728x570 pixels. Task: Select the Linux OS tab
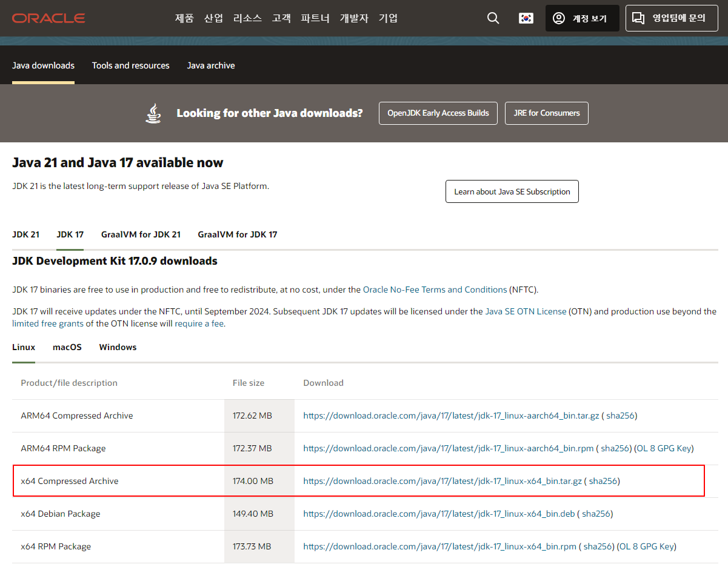(24, 347)
